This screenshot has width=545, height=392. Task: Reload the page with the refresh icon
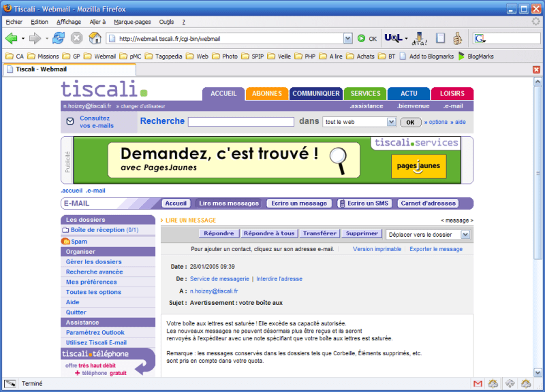click(x=59, y=38)
